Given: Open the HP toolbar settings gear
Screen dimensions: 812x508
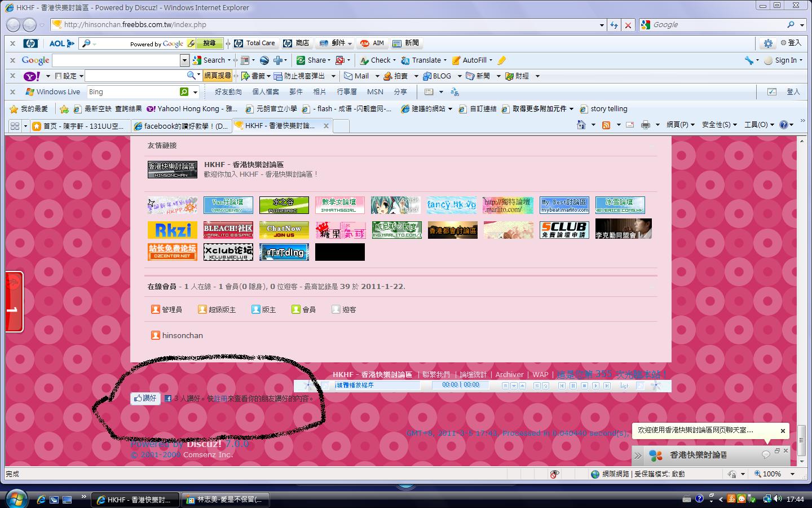Looking at the screenshot, I should point(768,43).
